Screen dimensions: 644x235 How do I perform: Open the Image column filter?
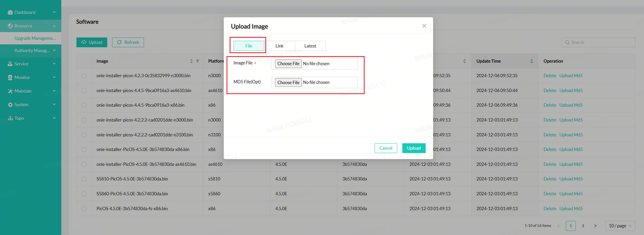[198, 61]
